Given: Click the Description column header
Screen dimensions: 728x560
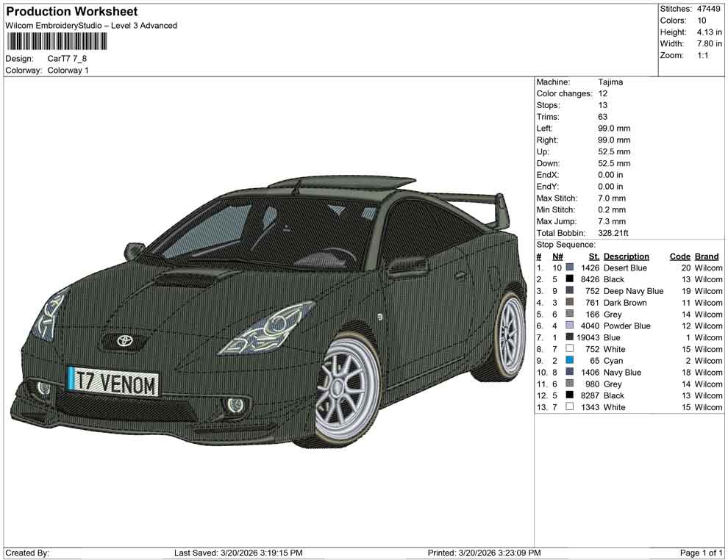Looking at the screenshot, I should click(626, 256).
